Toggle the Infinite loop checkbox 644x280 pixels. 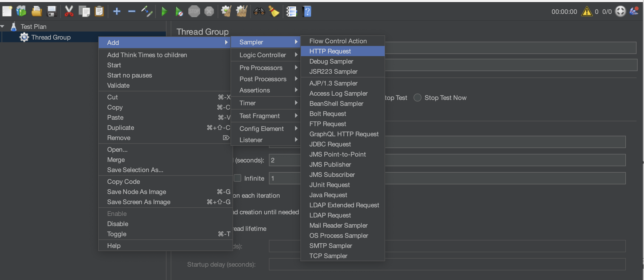click(237, 178)
